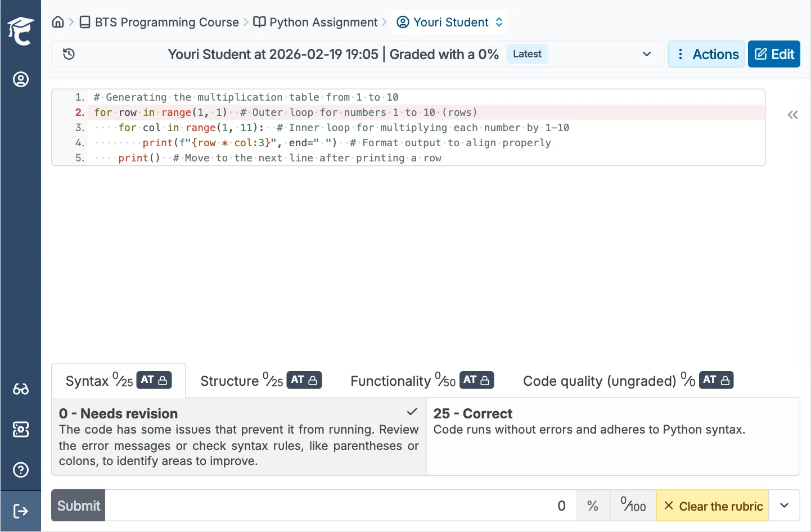
Task: Click the home icon in the breadcrumb
Action: [58, 21]
